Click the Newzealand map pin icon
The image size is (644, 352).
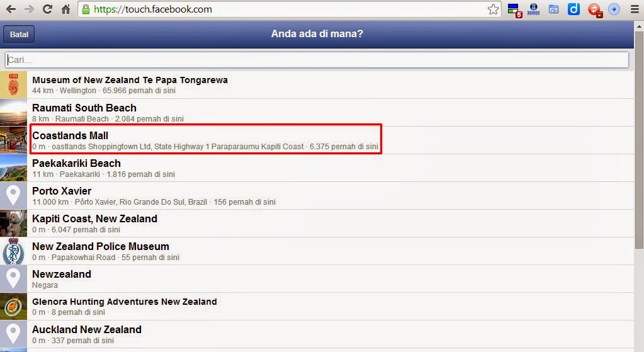(13, 279)
